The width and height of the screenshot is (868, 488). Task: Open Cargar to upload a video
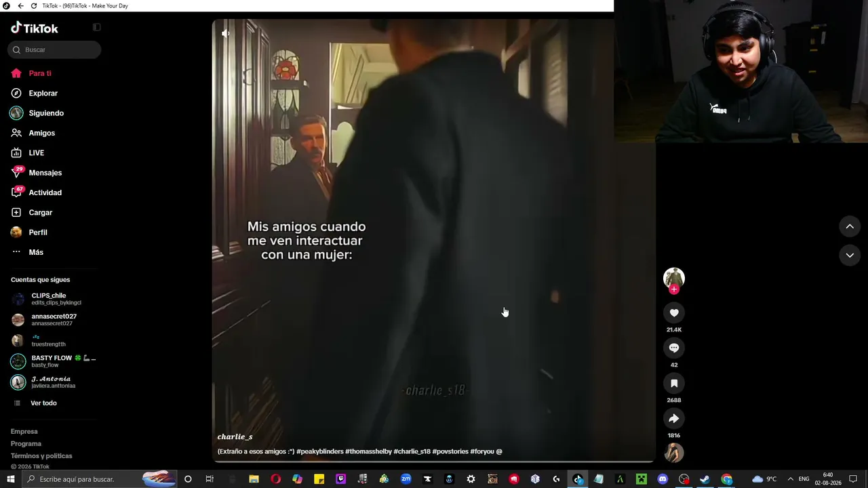31,212
